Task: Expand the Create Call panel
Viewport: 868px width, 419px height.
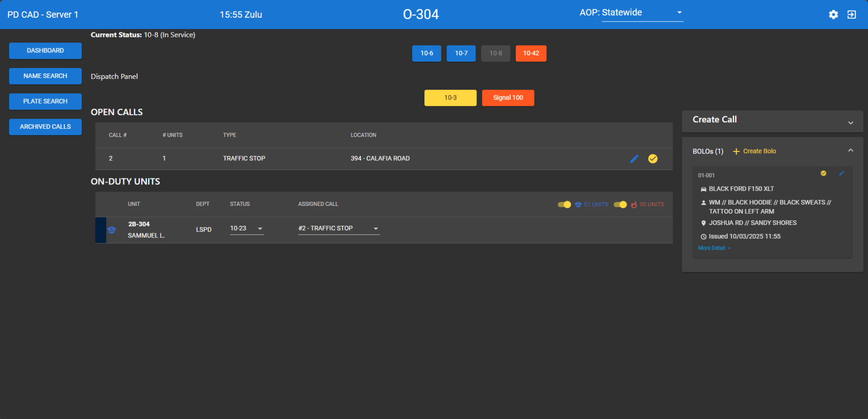Action: 851,122
